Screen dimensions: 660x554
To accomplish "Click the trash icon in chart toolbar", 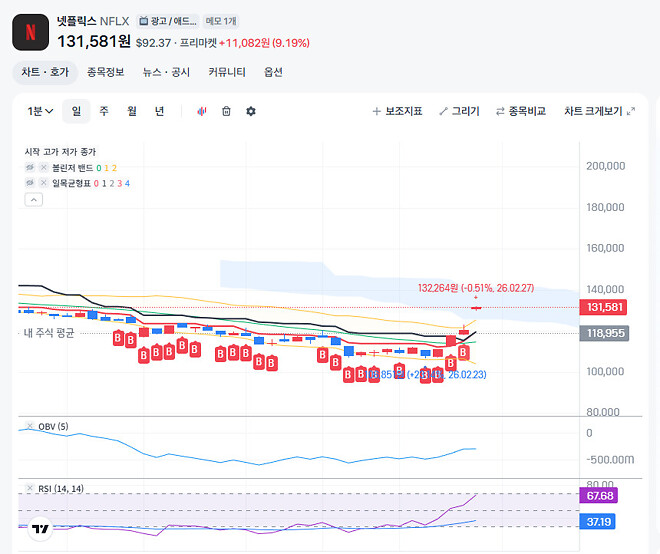I will (226, 111).
